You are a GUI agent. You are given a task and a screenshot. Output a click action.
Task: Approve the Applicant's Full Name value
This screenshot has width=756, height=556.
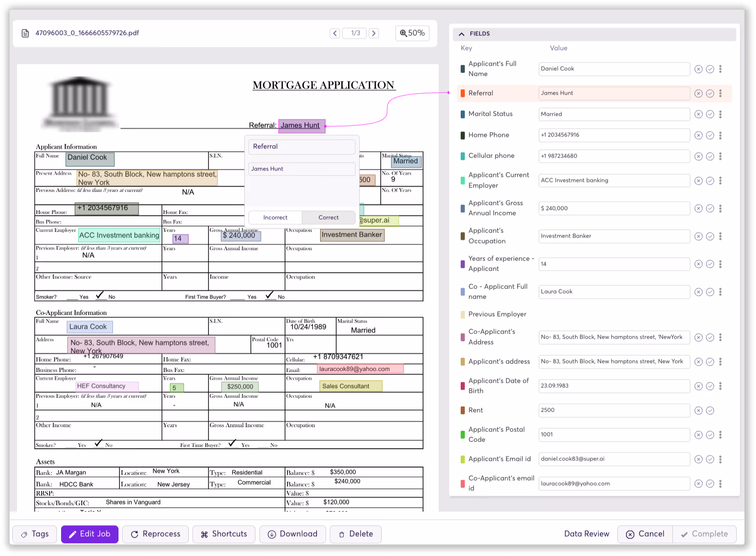click(x=710, y=69)
